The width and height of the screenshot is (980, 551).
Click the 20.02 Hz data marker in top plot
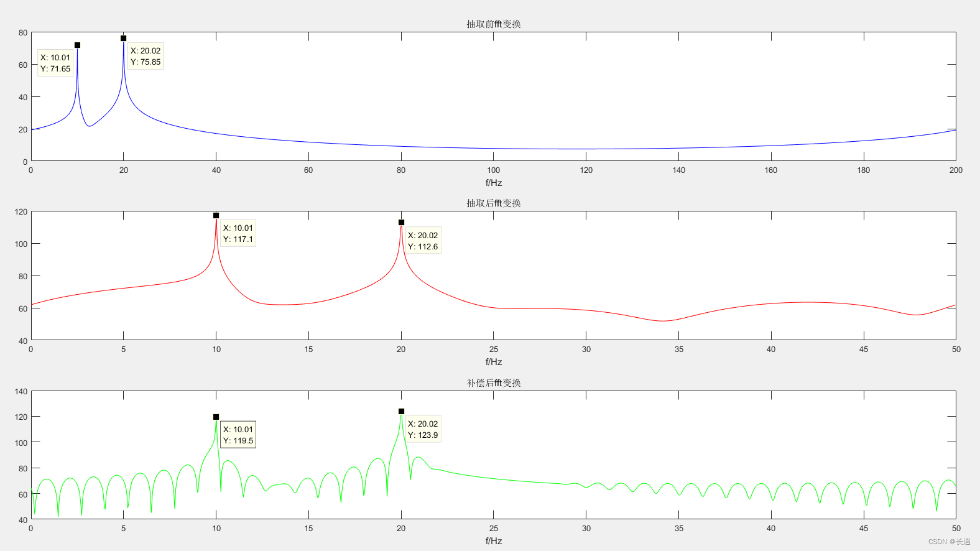click(123, 39)
